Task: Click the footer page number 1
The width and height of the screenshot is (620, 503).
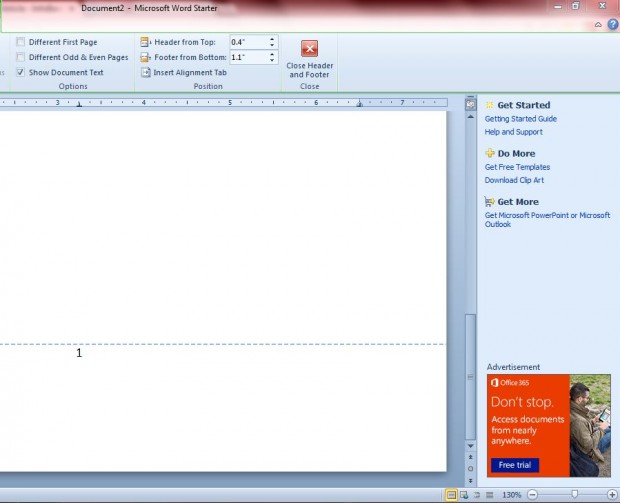Action: point(79,353)
